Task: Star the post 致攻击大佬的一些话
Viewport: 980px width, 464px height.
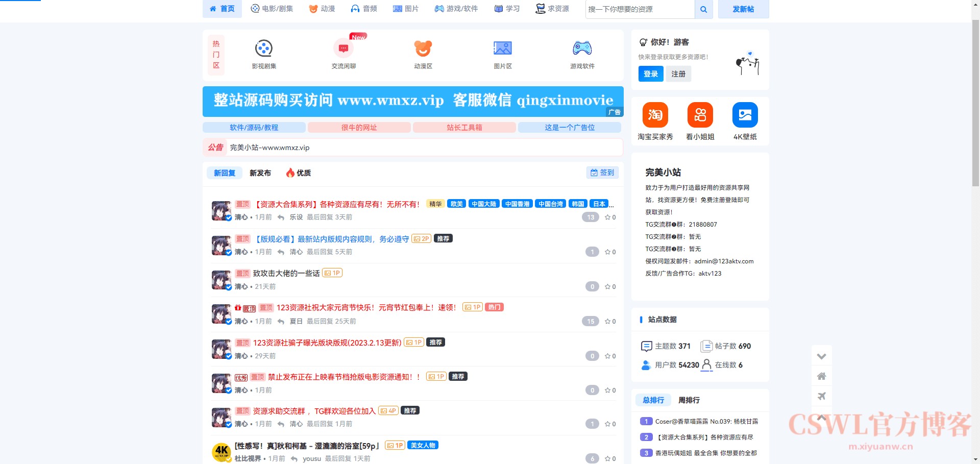Action: coord(609,286)
